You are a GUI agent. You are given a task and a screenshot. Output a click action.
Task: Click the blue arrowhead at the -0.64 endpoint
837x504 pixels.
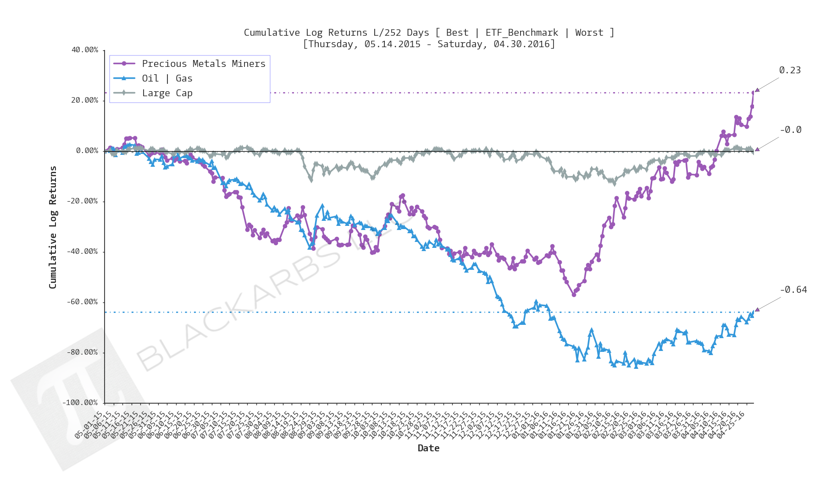point(757,309)
